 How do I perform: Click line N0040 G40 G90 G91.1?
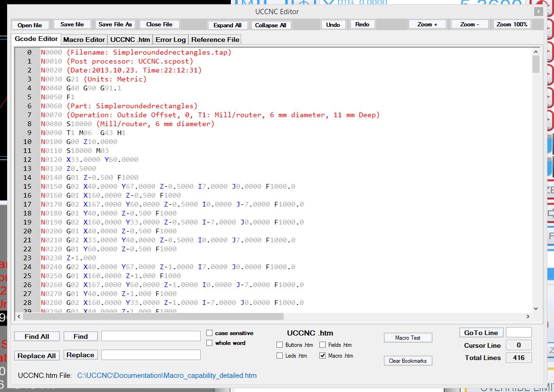click(x=81, y=88)
